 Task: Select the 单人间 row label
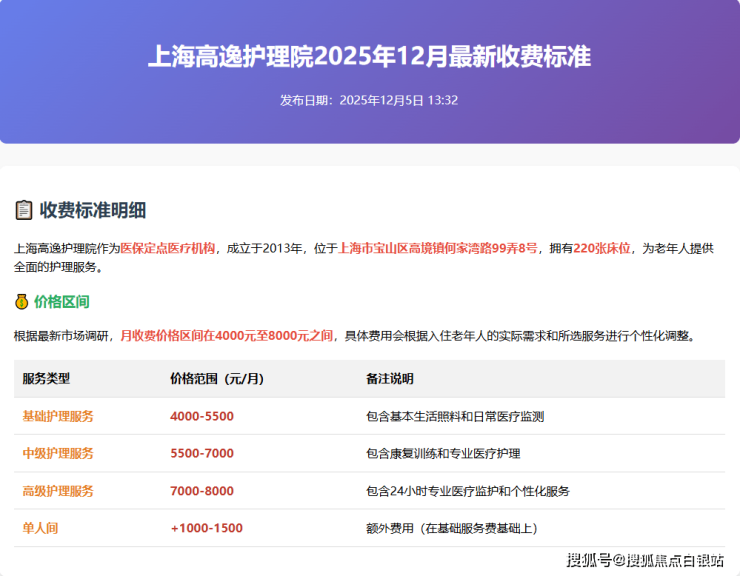click(40, 528)
